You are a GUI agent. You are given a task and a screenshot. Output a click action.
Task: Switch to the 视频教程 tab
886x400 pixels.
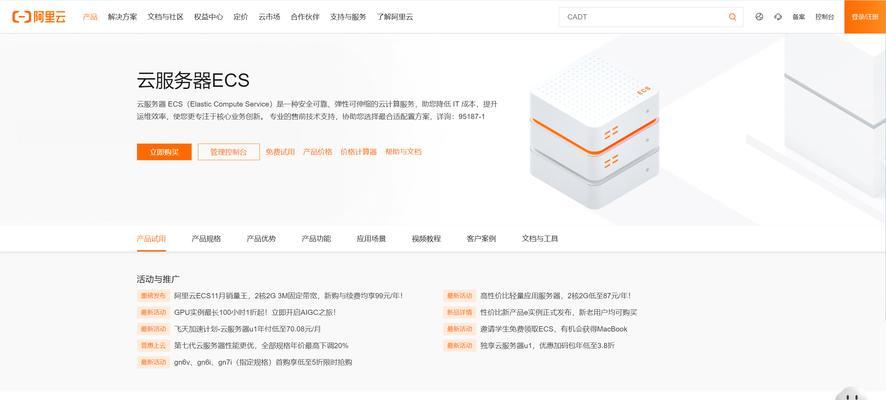tap(426, 239)
